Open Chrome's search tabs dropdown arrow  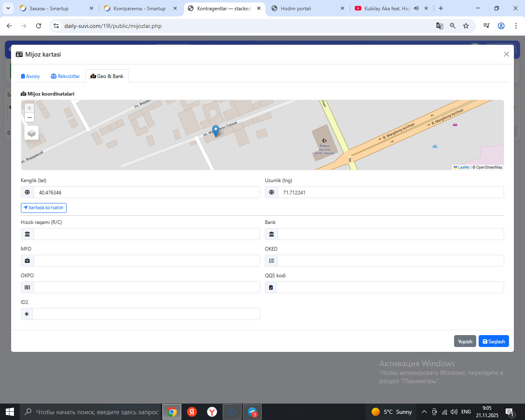8,8
